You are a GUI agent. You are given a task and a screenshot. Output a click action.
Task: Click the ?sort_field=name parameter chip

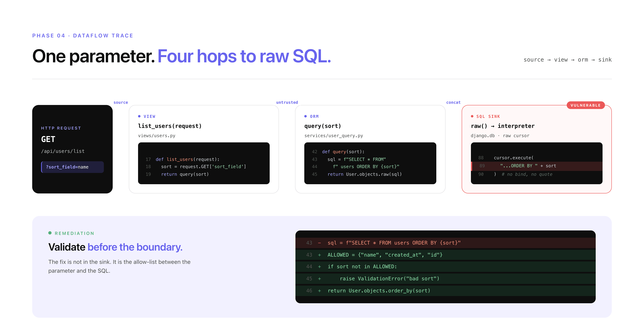pos(72,167)
